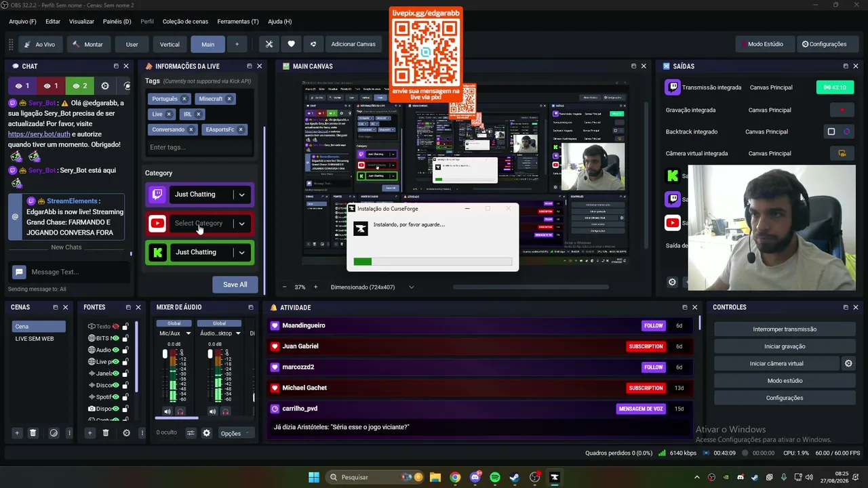Screen dimensions: 868x488
Task: Open chat settings gear icon
Action: [x=105, y=86]
